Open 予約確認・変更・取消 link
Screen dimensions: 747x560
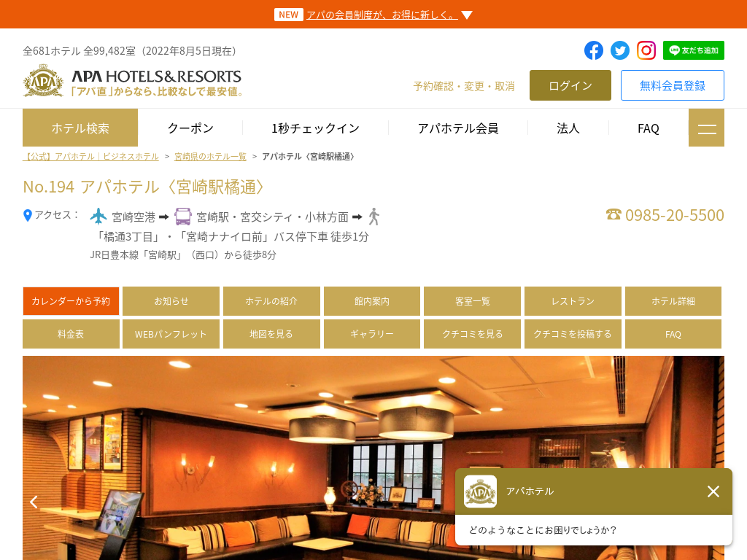point(464,86)
